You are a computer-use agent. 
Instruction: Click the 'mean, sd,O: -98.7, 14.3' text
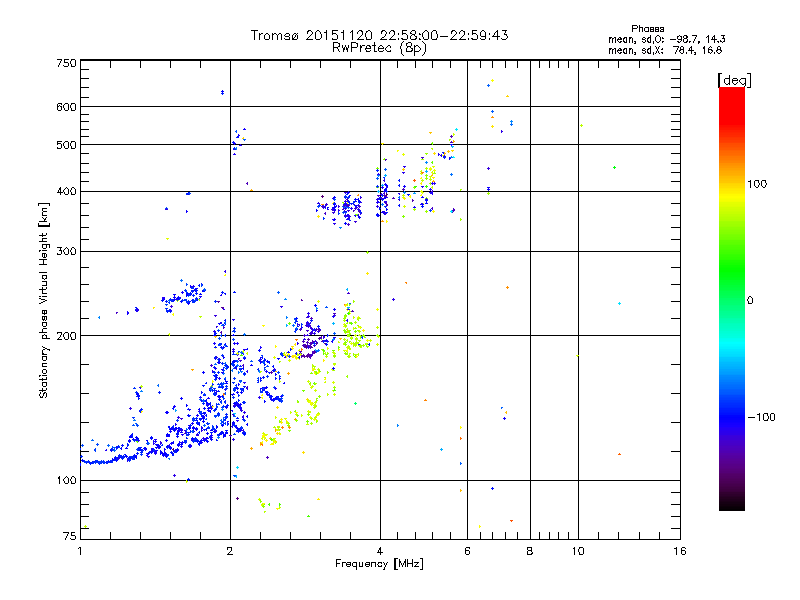coord(666,39)
